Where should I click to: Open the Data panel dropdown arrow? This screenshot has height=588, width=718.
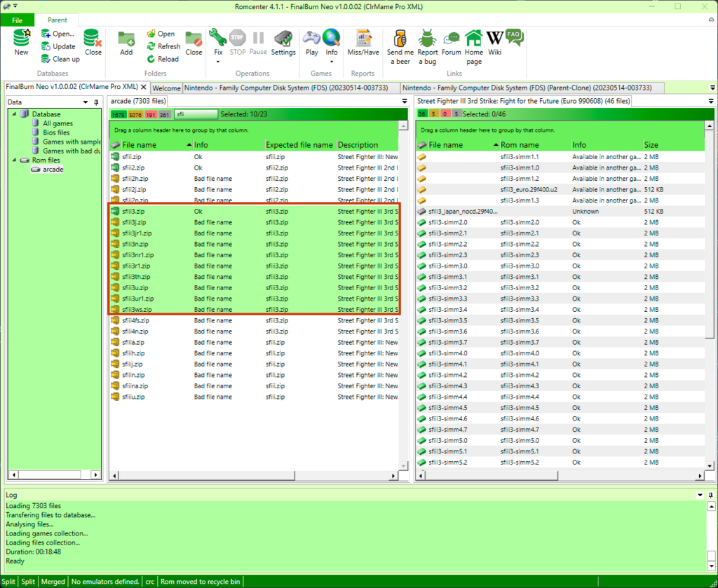(x=86, y=102)
